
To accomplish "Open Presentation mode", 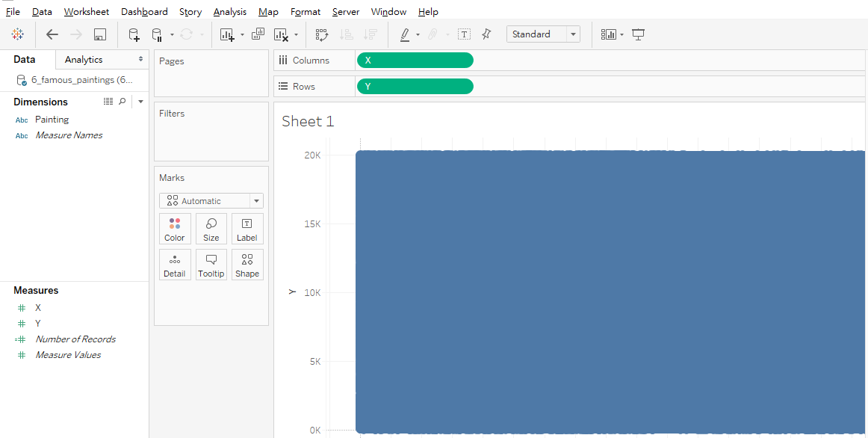I will coord(638,34).
